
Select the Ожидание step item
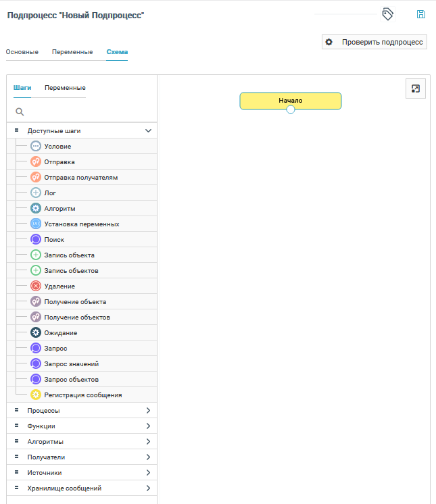coord(61,332)
